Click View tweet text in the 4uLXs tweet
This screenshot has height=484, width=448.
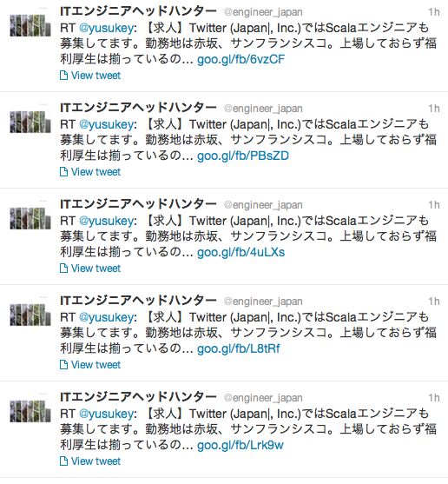coord(96,269)
